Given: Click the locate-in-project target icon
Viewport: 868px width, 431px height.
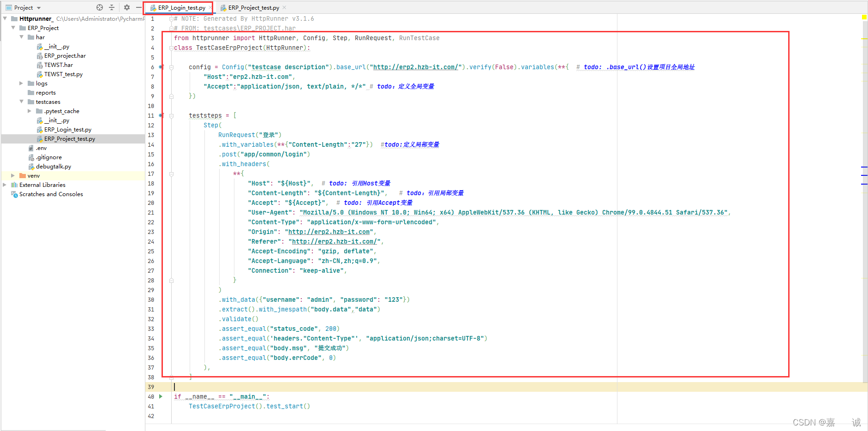Looking at the screenshot, I should [x=100, y=7].
